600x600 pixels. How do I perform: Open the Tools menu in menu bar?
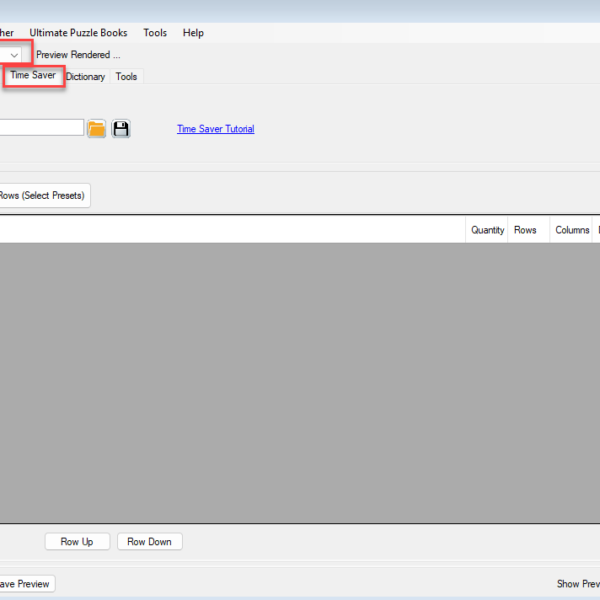click(155, 33)
